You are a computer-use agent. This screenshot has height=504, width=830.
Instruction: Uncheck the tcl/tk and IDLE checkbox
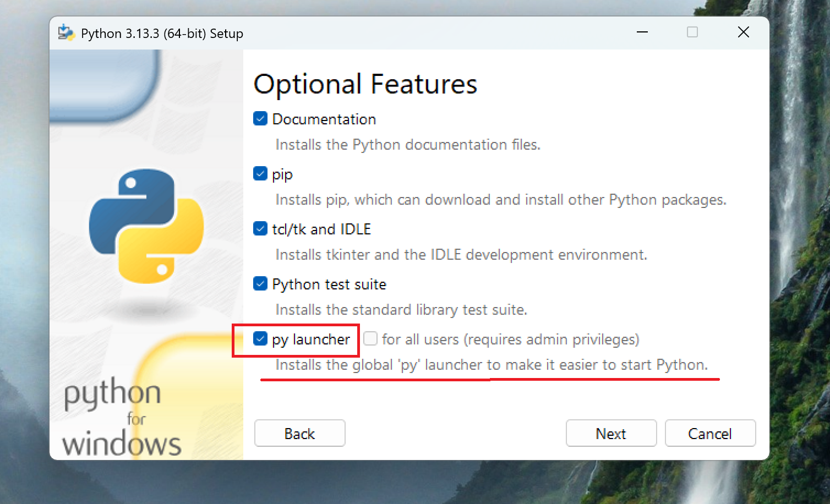tap(260, 229)
